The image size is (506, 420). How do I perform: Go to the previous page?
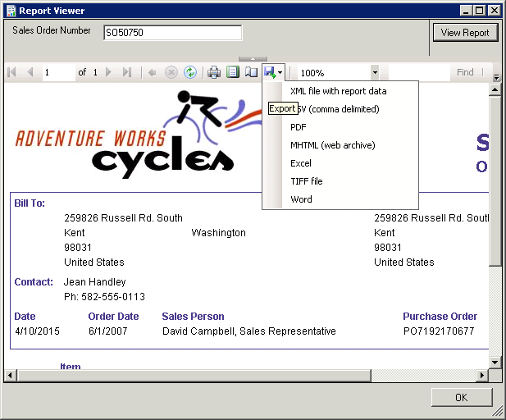coord(30,72)
